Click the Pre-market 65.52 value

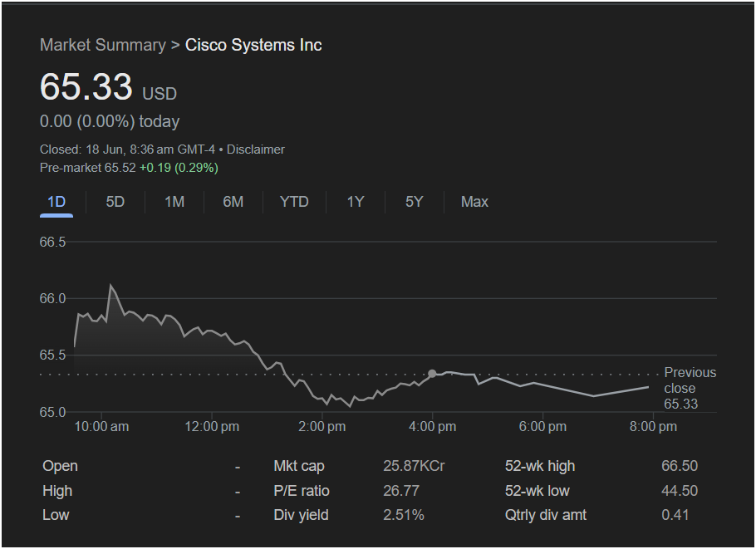tap(88, 168)
